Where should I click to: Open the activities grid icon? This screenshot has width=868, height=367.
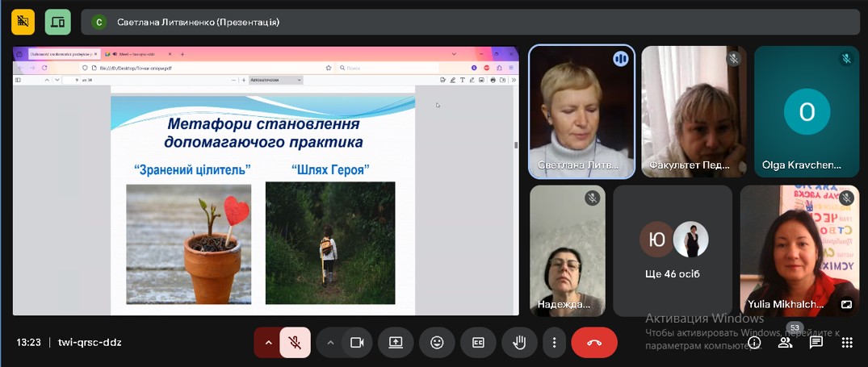tap(847, 343)
